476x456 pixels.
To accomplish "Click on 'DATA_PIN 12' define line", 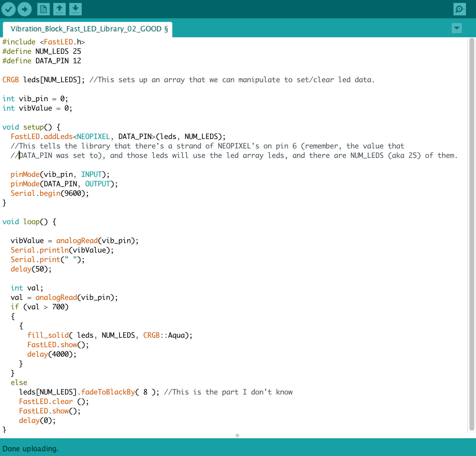I will 58,61.
